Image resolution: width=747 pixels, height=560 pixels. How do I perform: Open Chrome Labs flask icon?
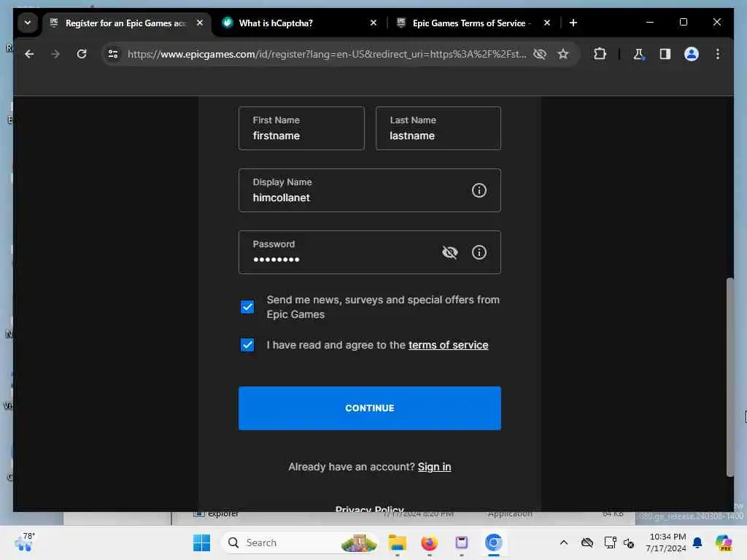coord(638,54)
